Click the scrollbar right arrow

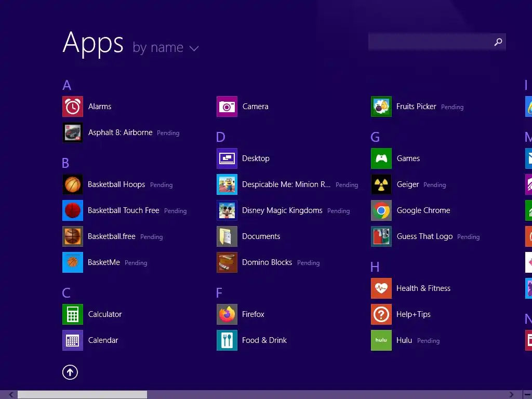511,395
